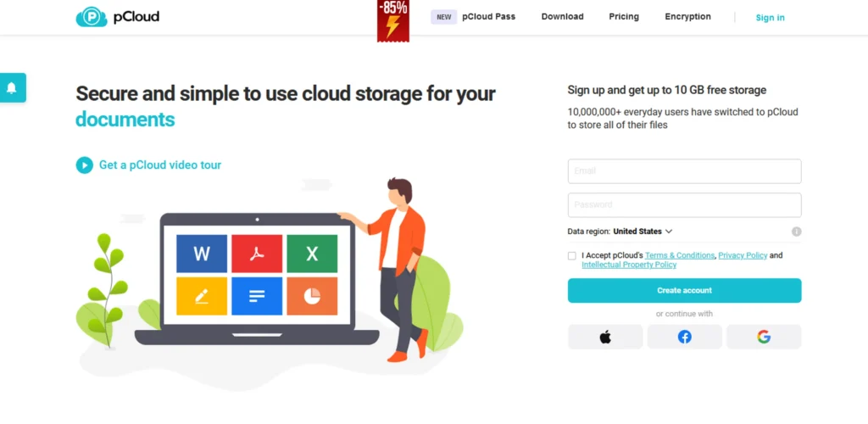Click the Sign in link
Image resolution: width=868 pixels, height=424 pixels.
[x=770, y=18]
